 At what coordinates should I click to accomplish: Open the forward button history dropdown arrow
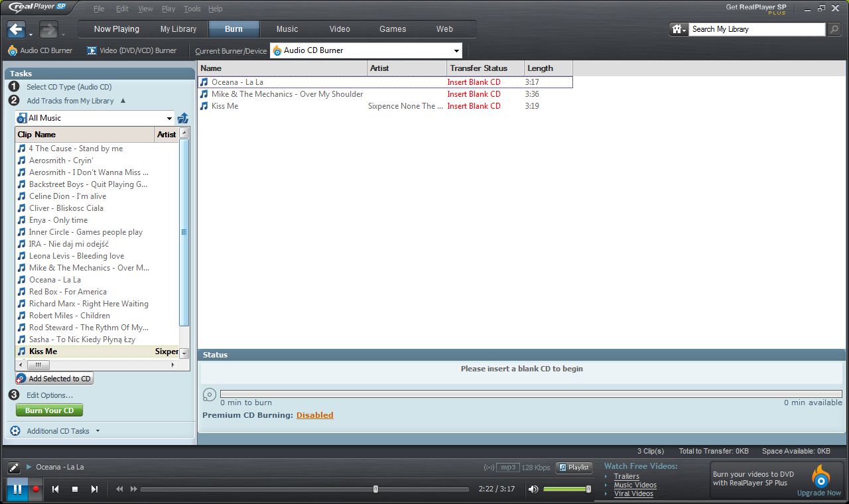[x=63, y=34]
